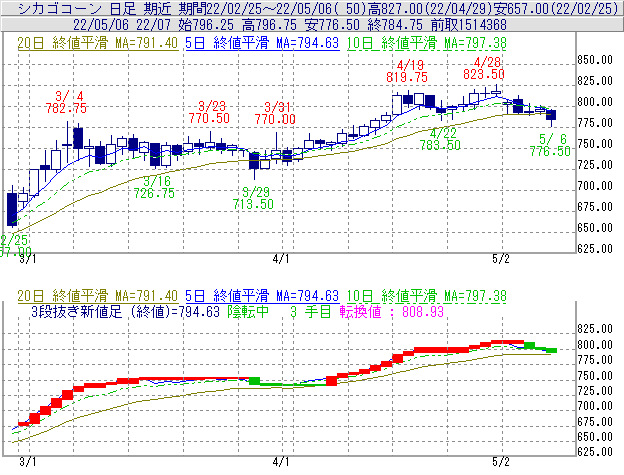Click the 陰転中 status text
The width and height of the screenshot is (624, 475).
pyautogui.click(x=249, y=312)
